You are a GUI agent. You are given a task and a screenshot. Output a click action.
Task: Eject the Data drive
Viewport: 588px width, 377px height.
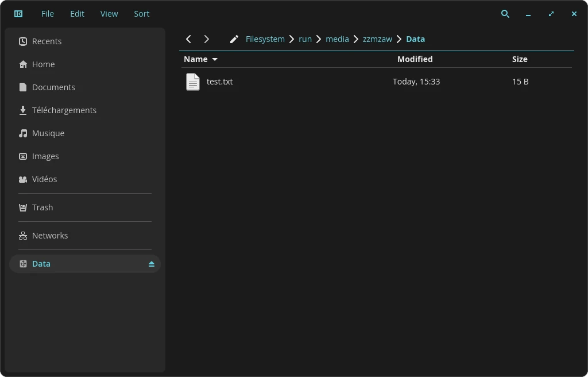[152, 264]
